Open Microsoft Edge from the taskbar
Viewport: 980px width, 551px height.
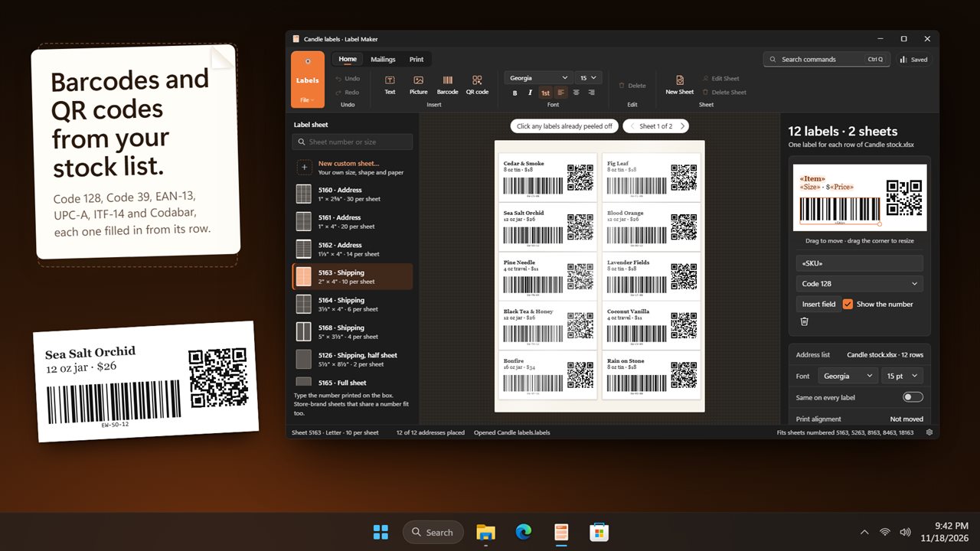[x=524, y=532]
